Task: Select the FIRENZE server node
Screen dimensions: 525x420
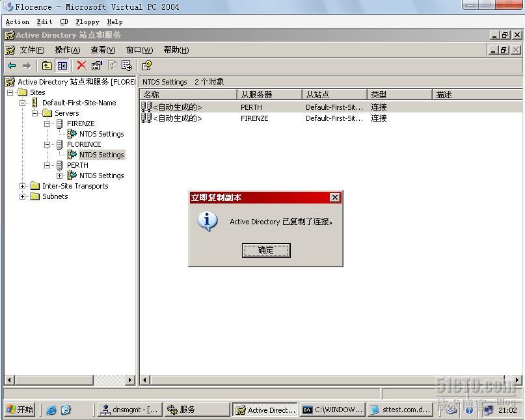Action: pos(81,124)
